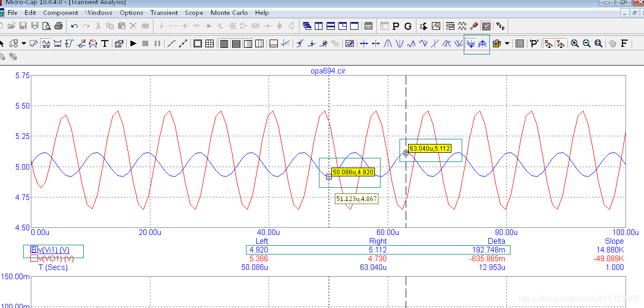Run analysis with the Play button
Screen dimensions: 644x308
(133, 44)
